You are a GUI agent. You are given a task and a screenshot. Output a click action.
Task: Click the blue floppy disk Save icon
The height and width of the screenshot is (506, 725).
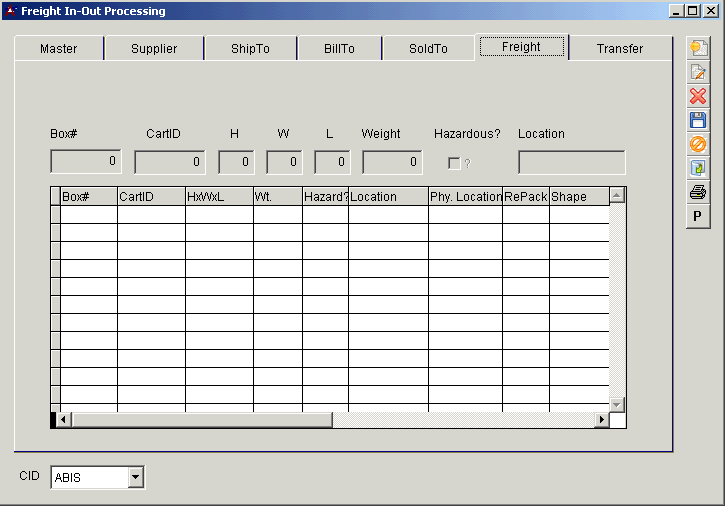[698, 120]
